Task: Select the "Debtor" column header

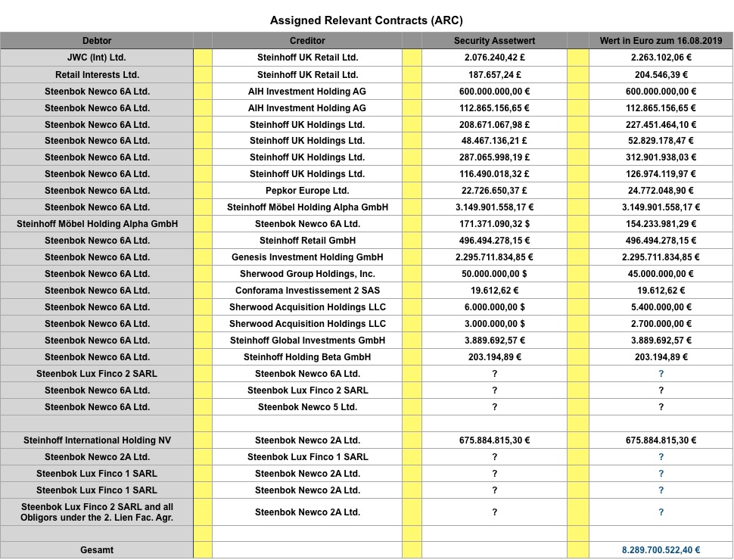Action: coord(97,41)
